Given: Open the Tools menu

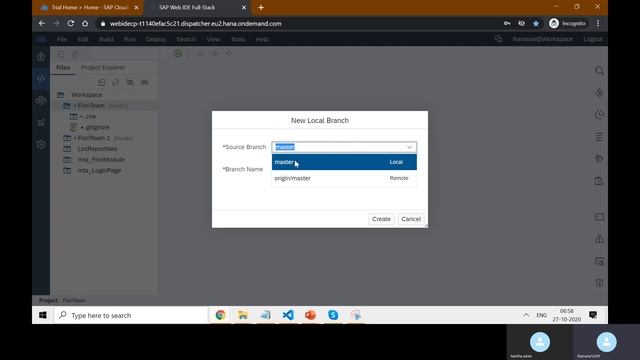Looking at the screenshot, I should coord(238,39).
